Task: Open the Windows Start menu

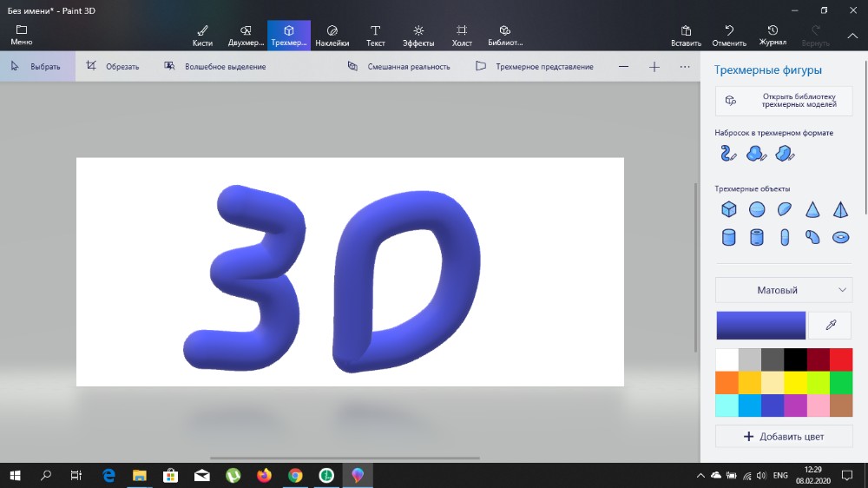Action: coord(16,475)
